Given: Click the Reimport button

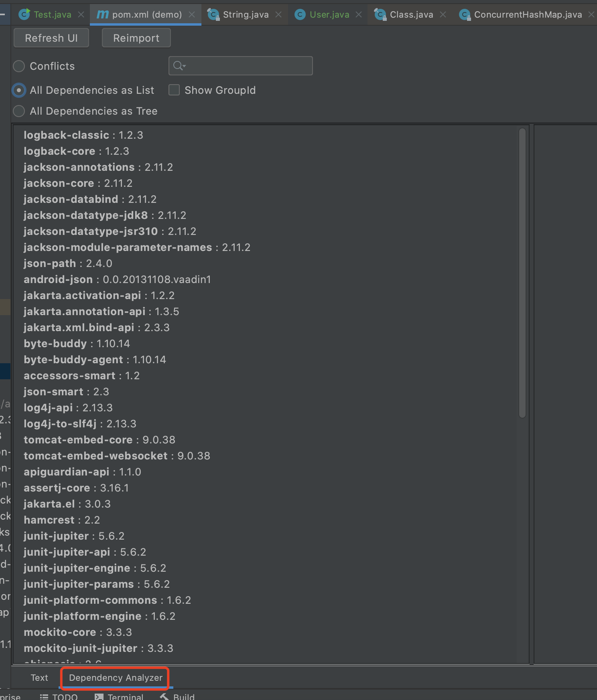Looking at the screenshot, I should pos(136,38).
